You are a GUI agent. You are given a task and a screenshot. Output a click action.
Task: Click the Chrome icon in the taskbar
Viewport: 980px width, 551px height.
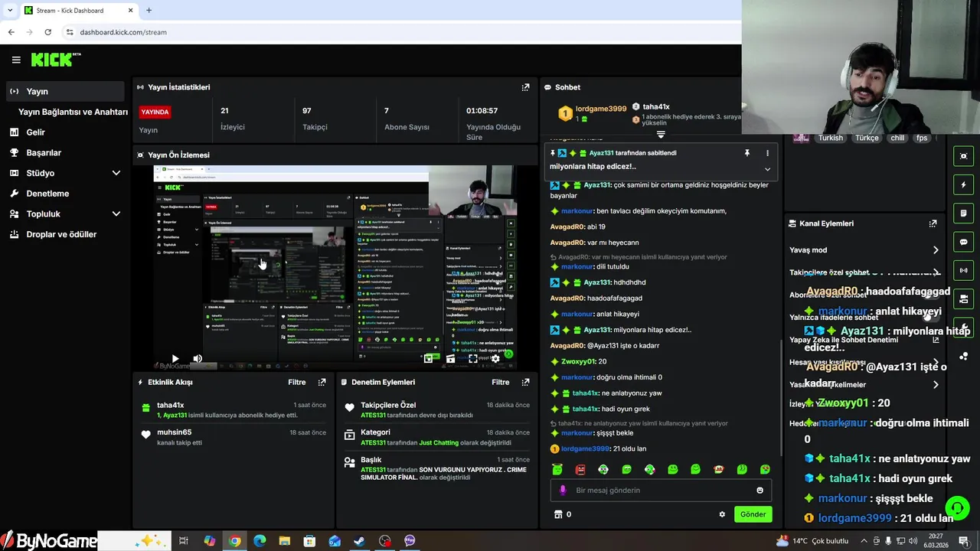[x=234, y=541]
